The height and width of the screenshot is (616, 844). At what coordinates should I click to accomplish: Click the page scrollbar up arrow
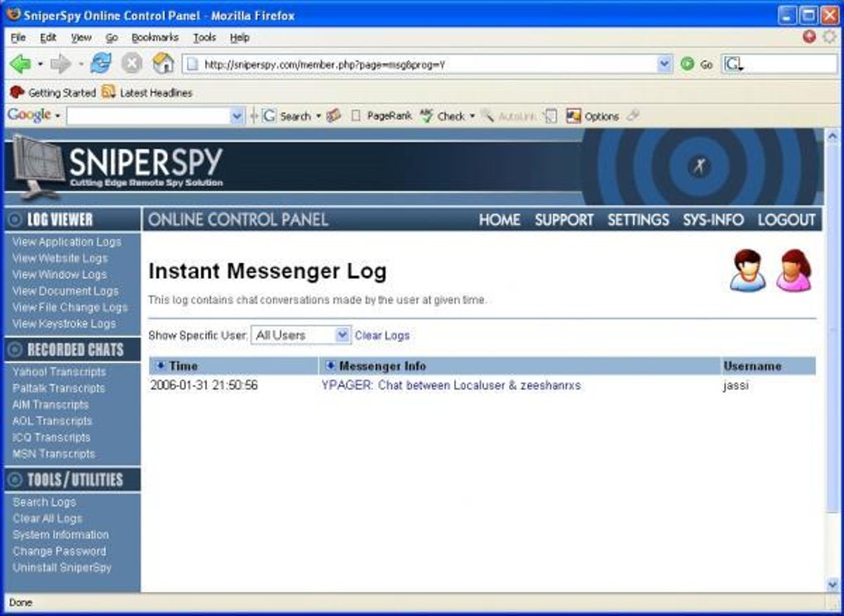[832, 136]
